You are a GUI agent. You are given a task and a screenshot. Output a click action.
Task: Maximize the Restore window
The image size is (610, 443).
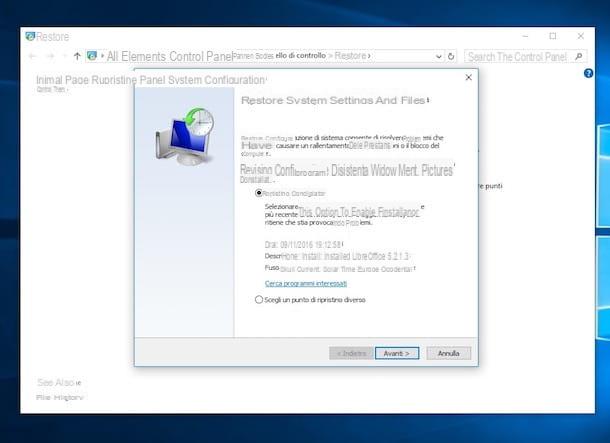pyautogui.click(x=553, y=36)
